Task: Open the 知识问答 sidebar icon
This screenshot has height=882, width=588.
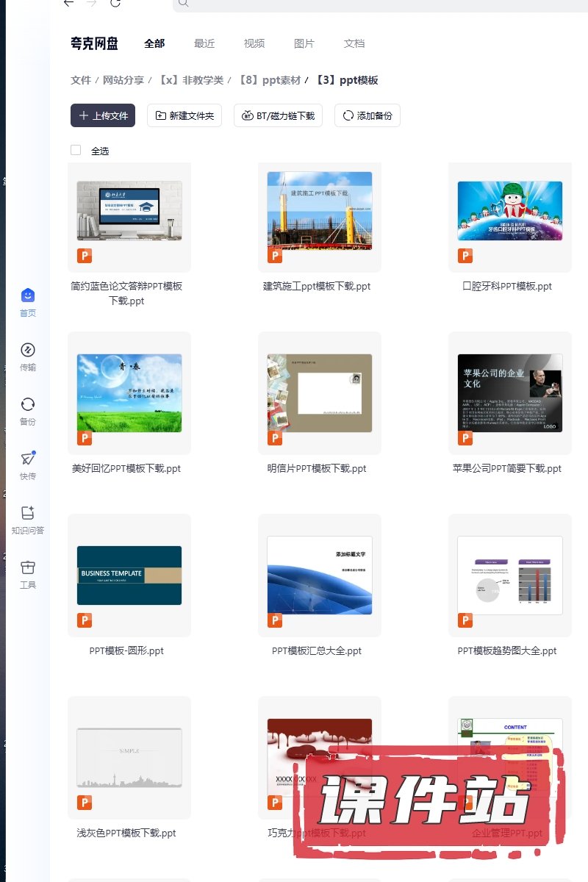Action: [x=27, y=514]
